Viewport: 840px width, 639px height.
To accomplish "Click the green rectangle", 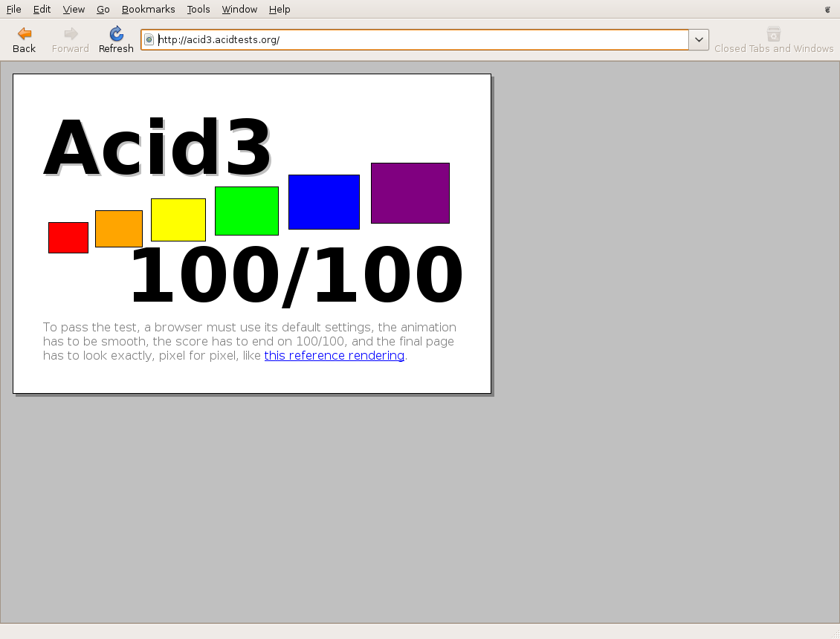I will coord(247,211).
